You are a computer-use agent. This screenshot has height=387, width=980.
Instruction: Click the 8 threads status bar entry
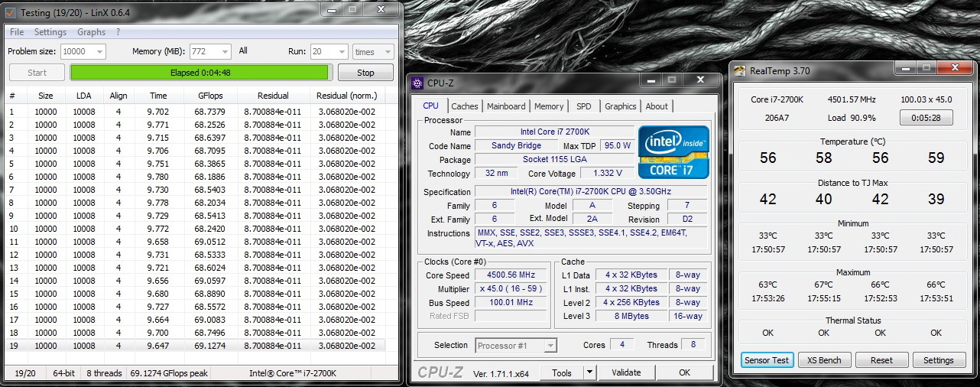pos(103,373)
